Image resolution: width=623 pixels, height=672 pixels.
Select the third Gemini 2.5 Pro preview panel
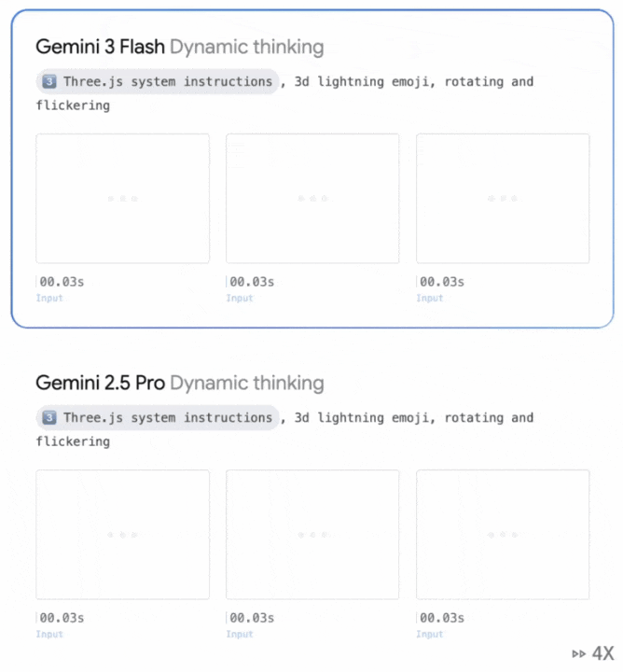point(503,535)
